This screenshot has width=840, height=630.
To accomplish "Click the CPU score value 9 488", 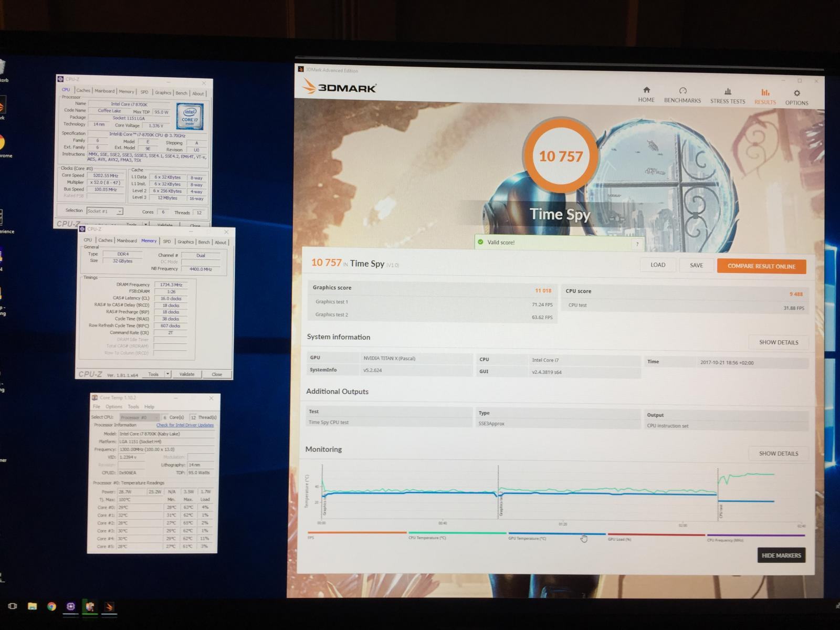I will [x=795, y=294].
